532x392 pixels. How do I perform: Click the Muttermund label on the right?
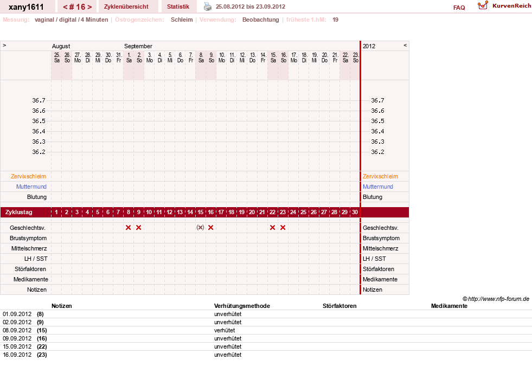coord(378,187)
